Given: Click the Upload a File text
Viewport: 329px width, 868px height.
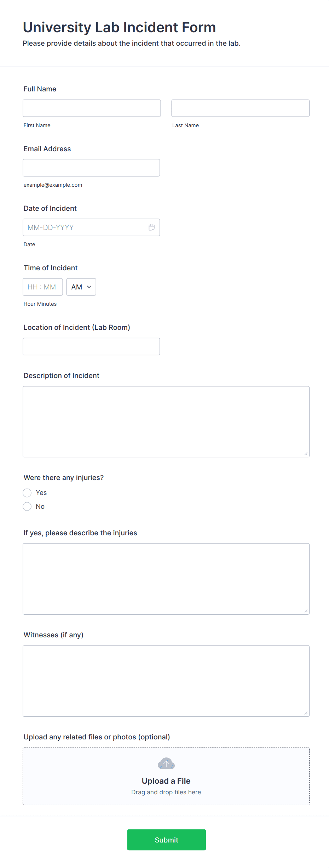Looking at the screenshot, I should click(166, 781).
